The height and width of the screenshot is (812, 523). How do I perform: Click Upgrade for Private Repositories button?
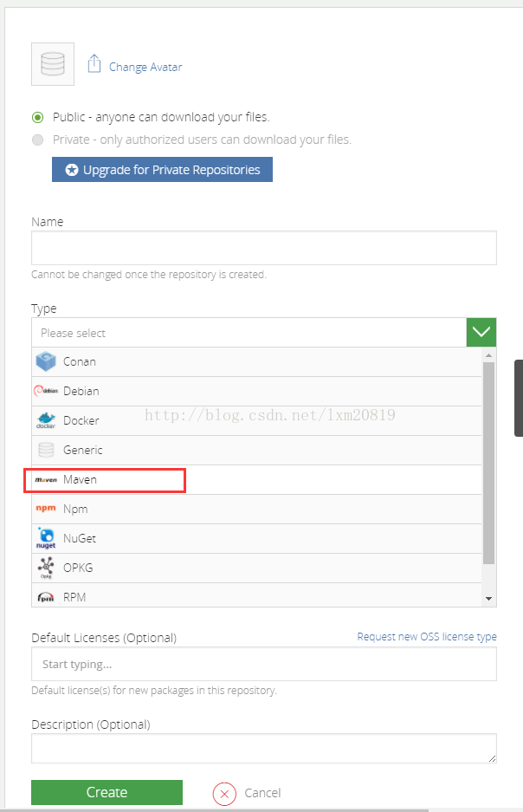point(163,169)
